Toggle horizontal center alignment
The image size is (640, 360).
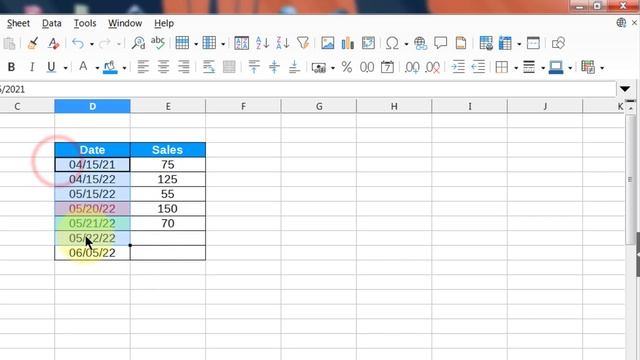pos(163,67)
